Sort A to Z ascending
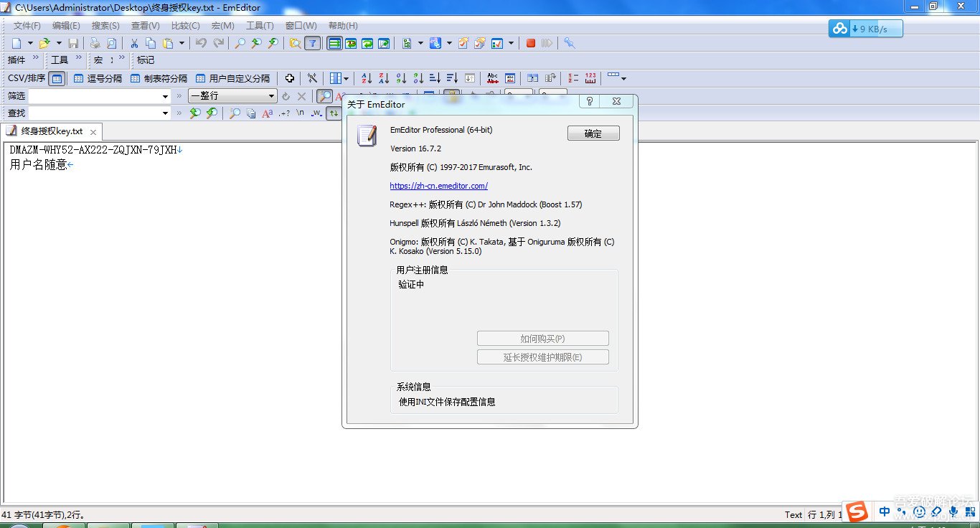 point(367,78)
